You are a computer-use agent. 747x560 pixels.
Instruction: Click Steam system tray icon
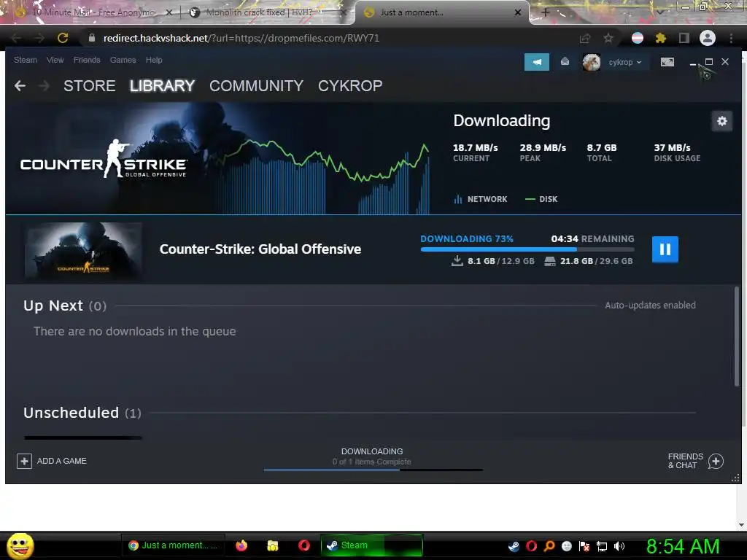pyautogui.click(x=514, y=546)
